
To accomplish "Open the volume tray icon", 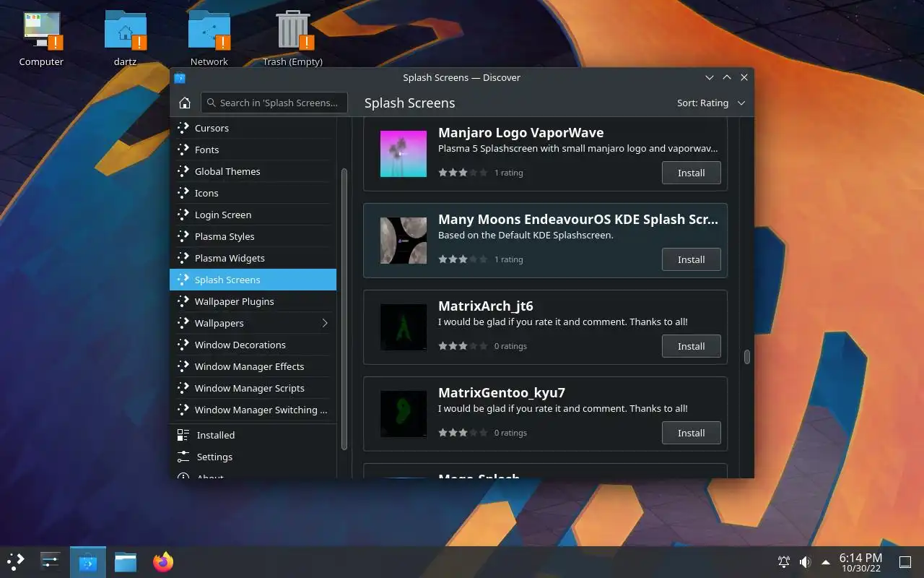I will [x=805, y=561].
